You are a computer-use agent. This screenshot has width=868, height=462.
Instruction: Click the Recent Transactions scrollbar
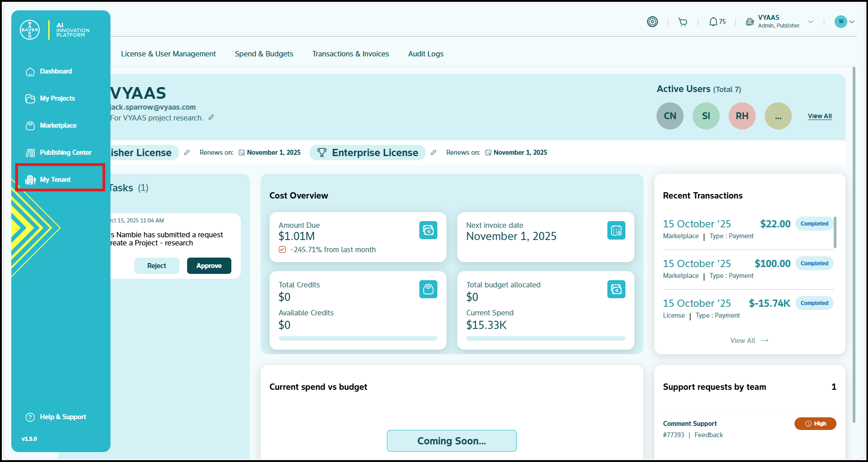pyautogui.click(x=835, y=232)
